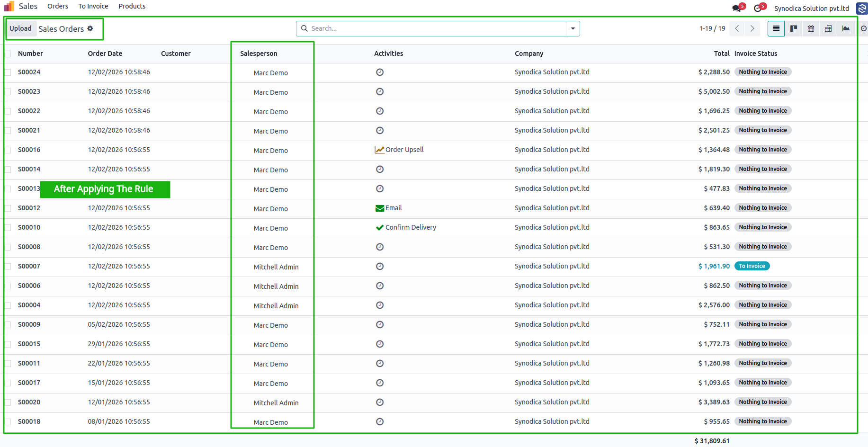Viewport: 868px width, 447px height.
Task: Open the pivot table view icon
Action: click(828, 28)
